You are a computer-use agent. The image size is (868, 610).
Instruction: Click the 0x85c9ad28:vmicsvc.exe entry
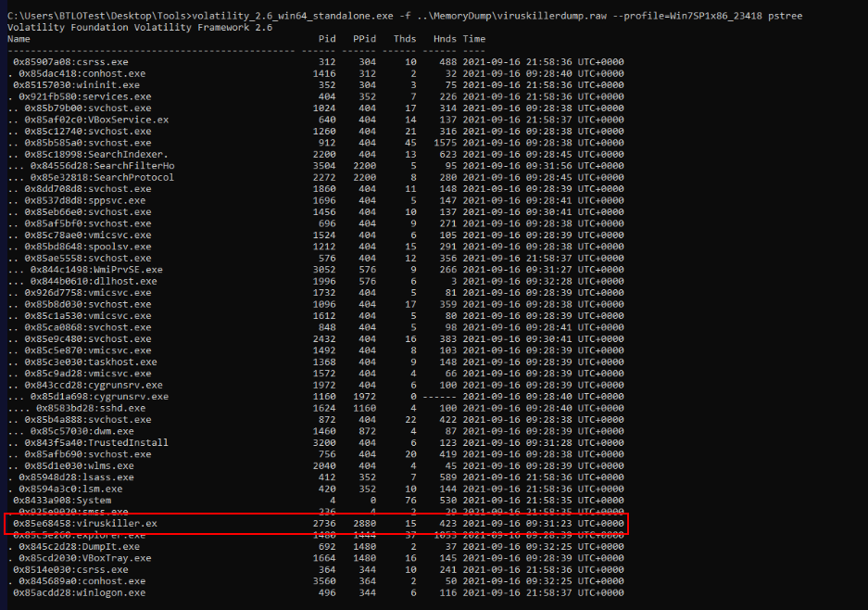pos(88,374)
